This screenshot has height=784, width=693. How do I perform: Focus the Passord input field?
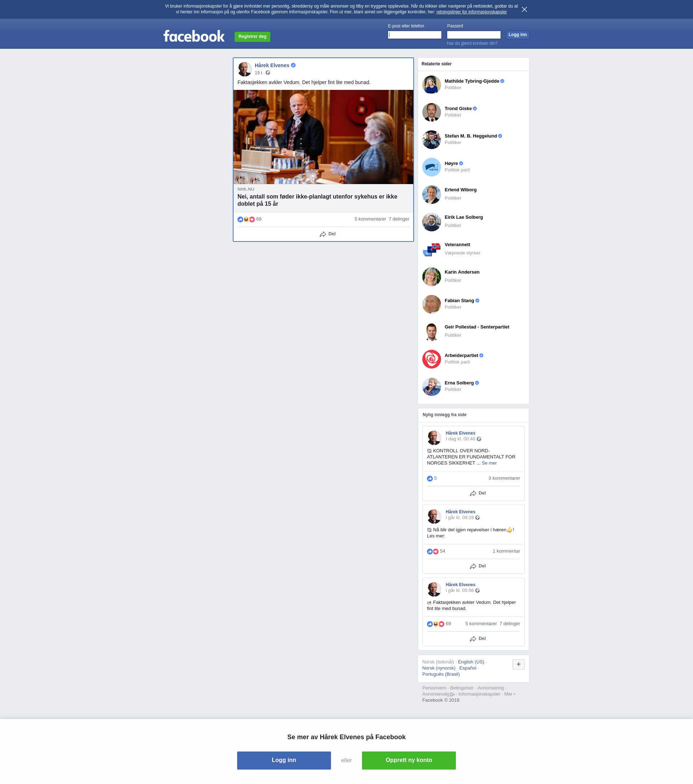point(474,35)
